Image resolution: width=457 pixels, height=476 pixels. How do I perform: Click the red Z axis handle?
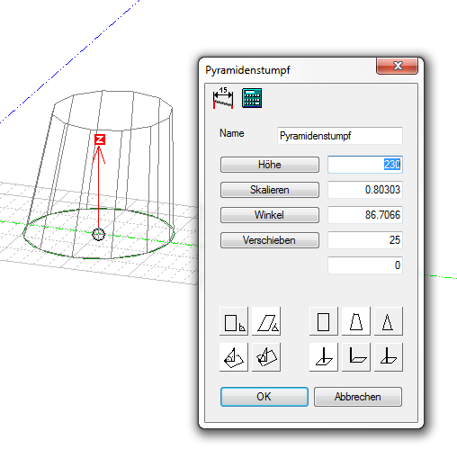point(100,139)
